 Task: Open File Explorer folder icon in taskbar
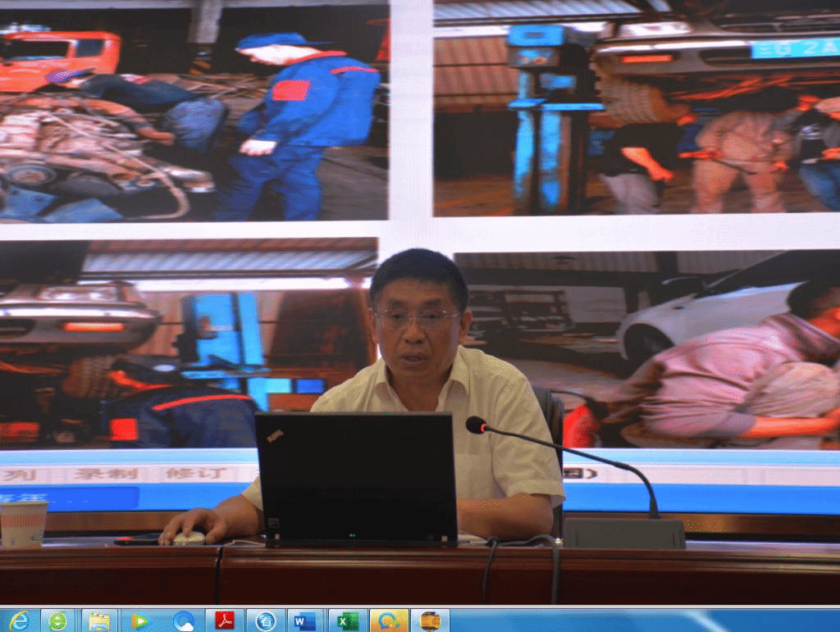99,621
